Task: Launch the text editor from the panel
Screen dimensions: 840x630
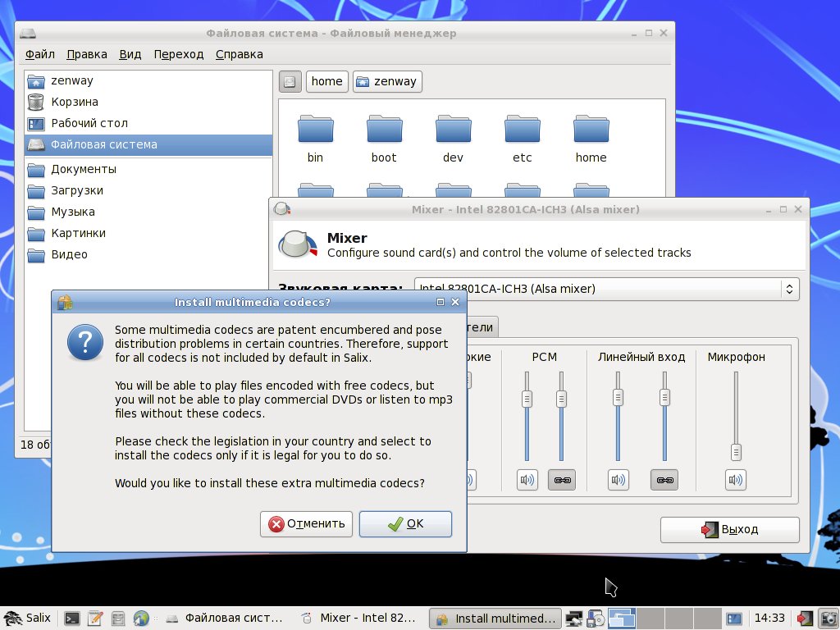Action: coord(95,619)
